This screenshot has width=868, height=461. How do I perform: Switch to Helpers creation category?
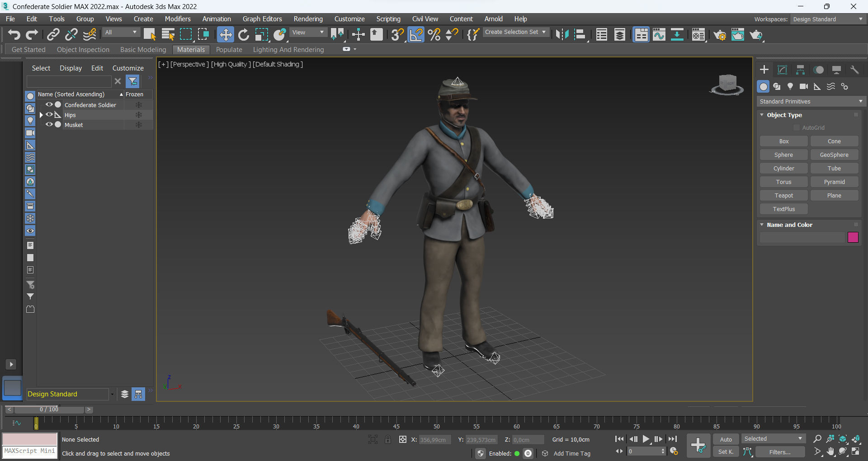point(817,86)
